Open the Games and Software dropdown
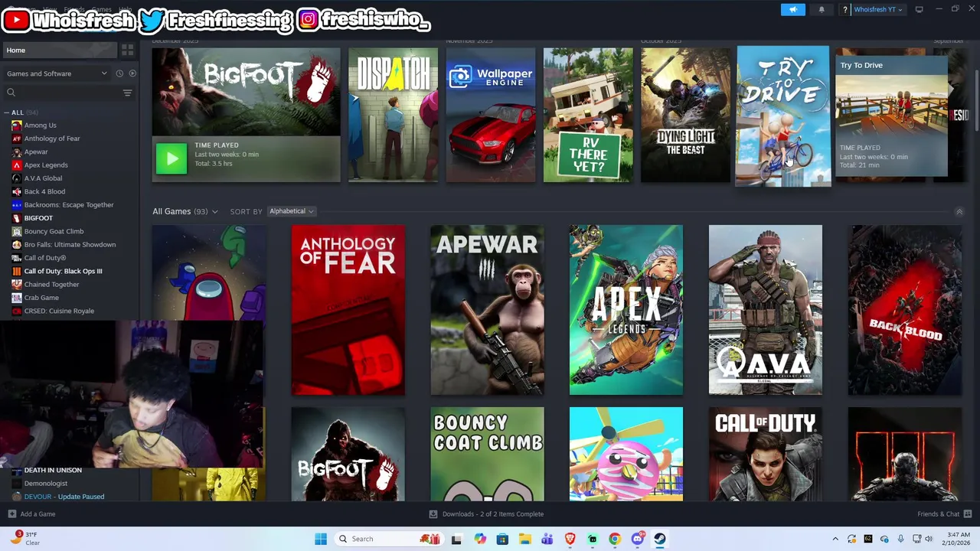Screen dimensions: 980x551 point(57,73)
